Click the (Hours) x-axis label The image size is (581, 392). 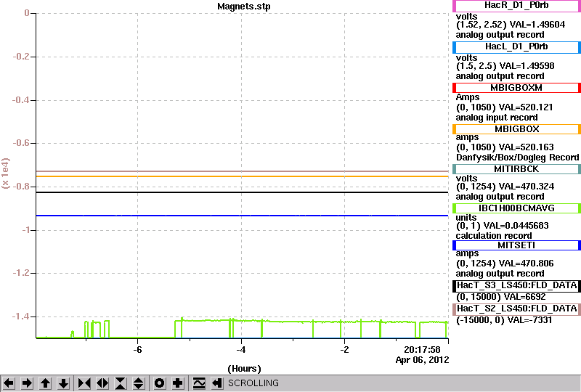click(244, 369)
